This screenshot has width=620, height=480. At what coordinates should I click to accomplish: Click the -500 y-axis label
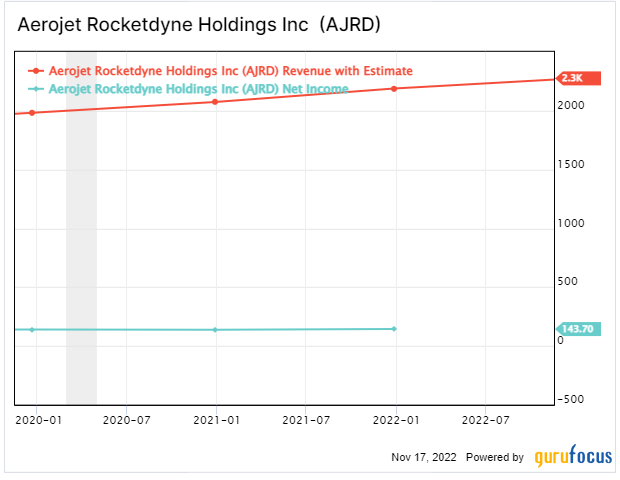pos(571,399)
